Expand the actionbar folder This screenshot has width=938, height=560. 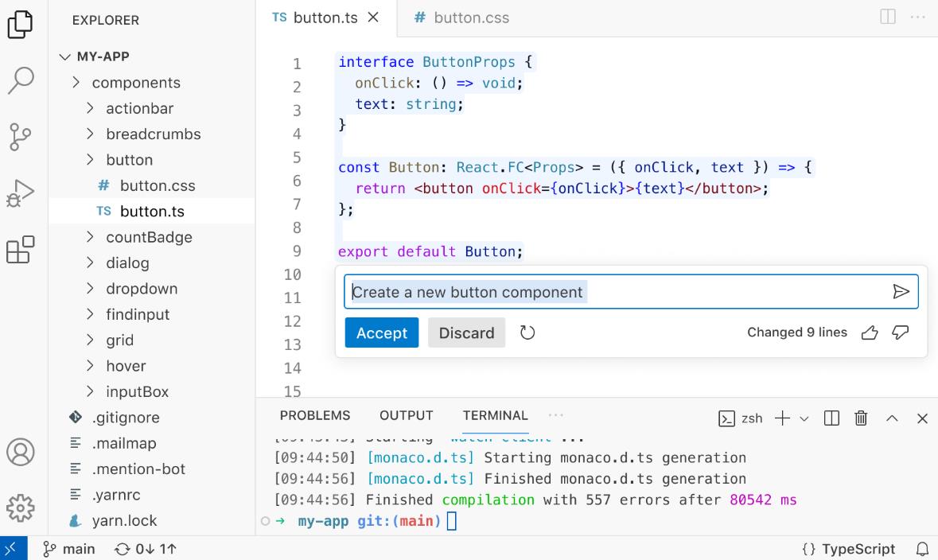(x=151, y=108)
